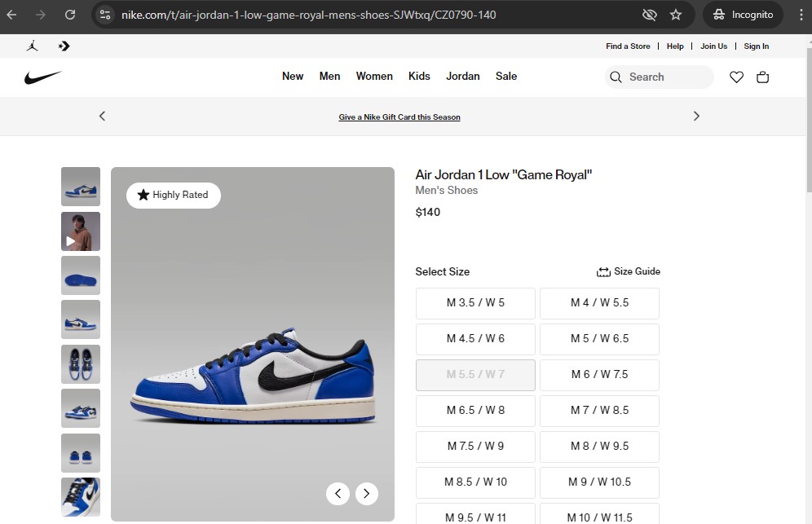812x524 pixels.
Task: Click the Nike swoosh logo
Action: point(43,77)
